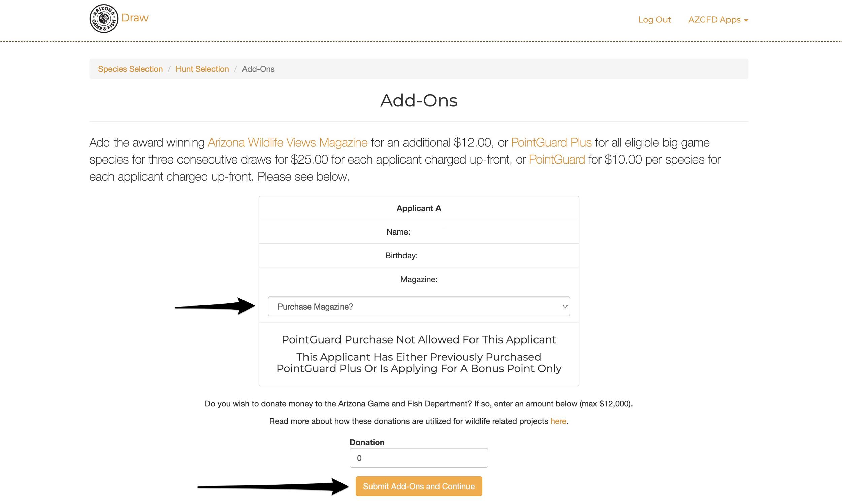
Task: Toggle the Purchase Magazine dropdown selection
Action: (419, 306)
